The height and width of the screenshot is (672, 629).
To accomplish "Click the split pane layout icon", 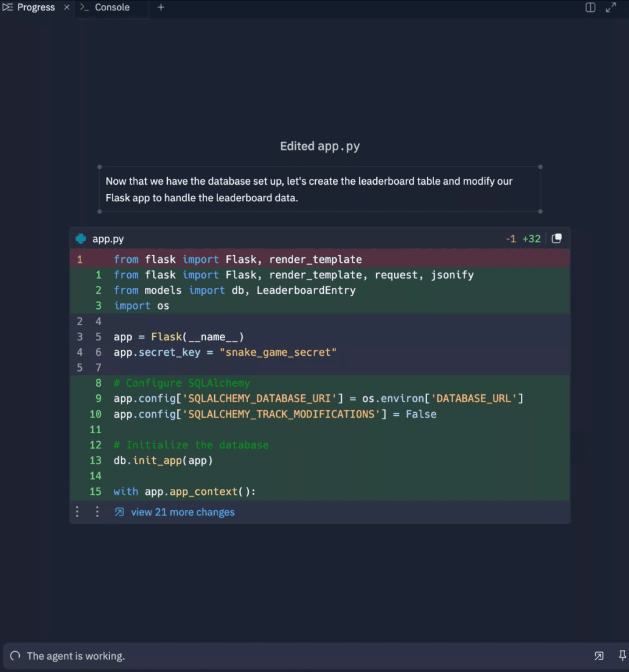I will pos(590,8).
